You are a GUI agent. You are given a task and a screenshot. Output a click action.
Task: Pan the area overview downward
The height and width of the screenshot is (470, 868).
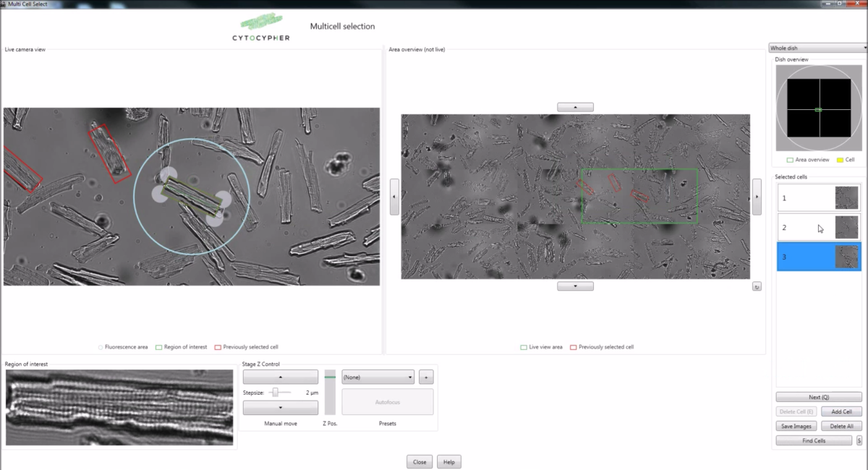(x=575, y=285)
